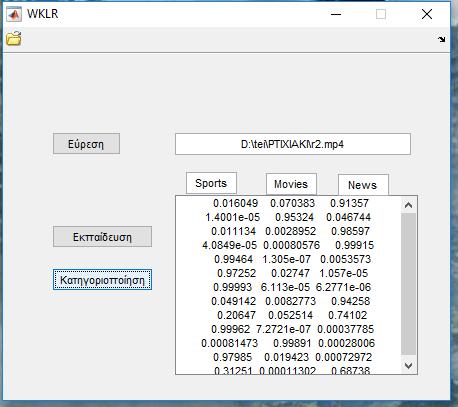Select the value 0.011134 in results

pyautogui.click(x=233, y=231)
